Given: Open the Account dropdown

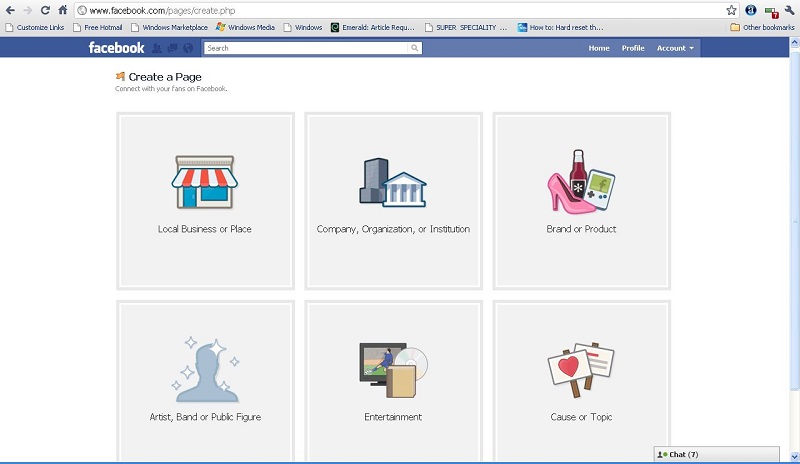Looking at the screenshot, I should click(x=675, y=48).
